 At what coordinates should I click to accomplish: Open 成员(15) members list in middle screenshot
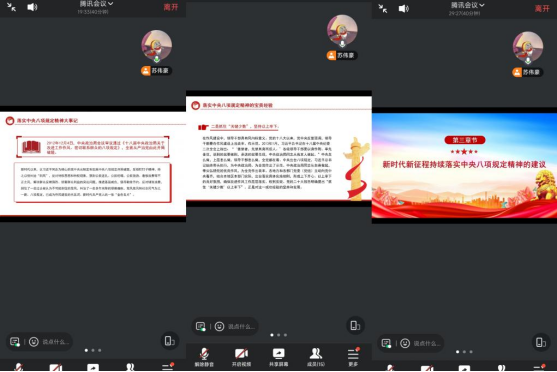(x=316, y=357)
